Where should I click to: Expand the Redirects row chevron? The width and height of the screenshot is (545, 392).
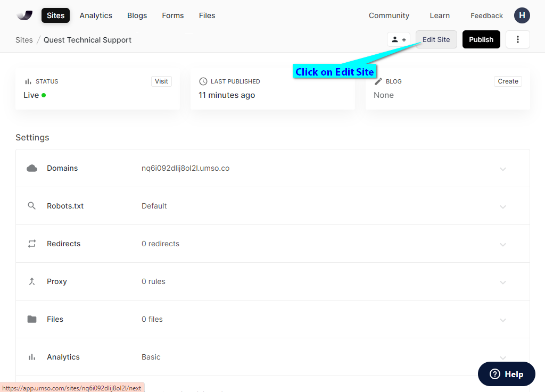pyautogui.click(x=502, y=245)
